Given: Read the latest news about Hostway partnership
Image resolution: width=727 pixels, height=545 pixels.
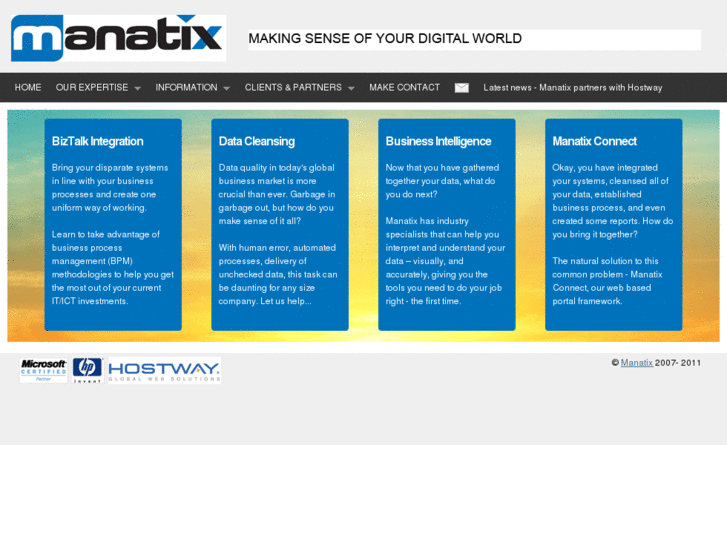Looking at the screenshot, I should [573, 88].
